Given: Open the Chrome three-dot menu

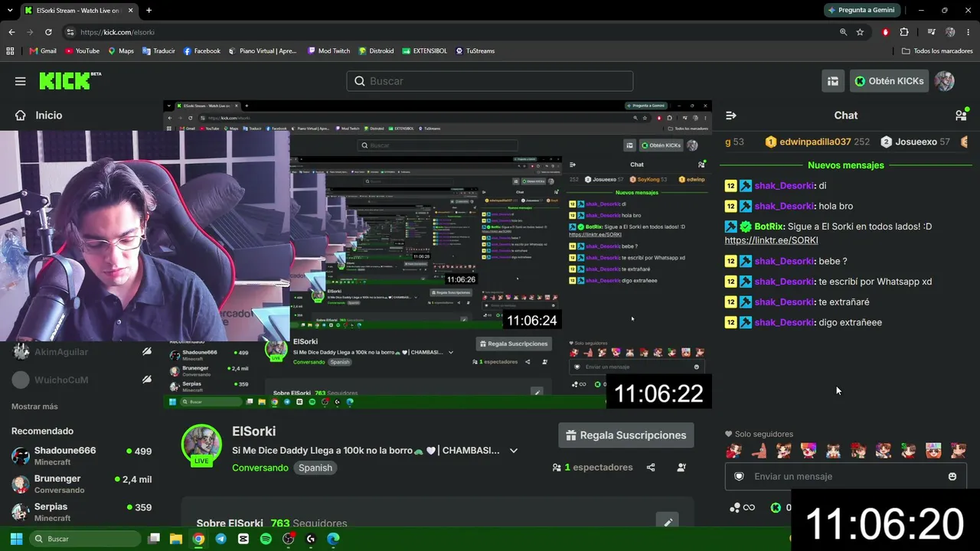Looking at the screenshot, I should coord(969,32).
